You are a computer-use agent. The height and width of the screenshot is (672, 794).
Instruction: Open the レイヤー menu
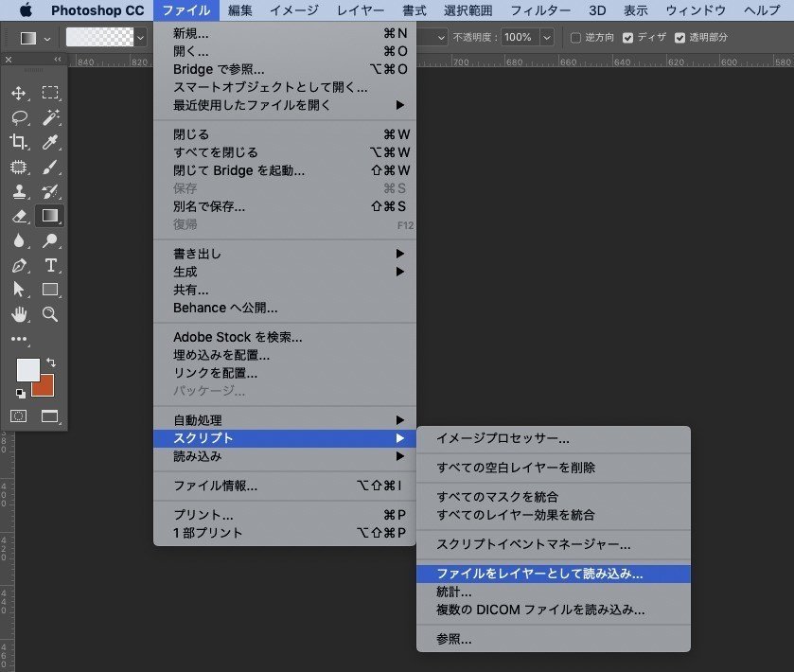(361, 10)
